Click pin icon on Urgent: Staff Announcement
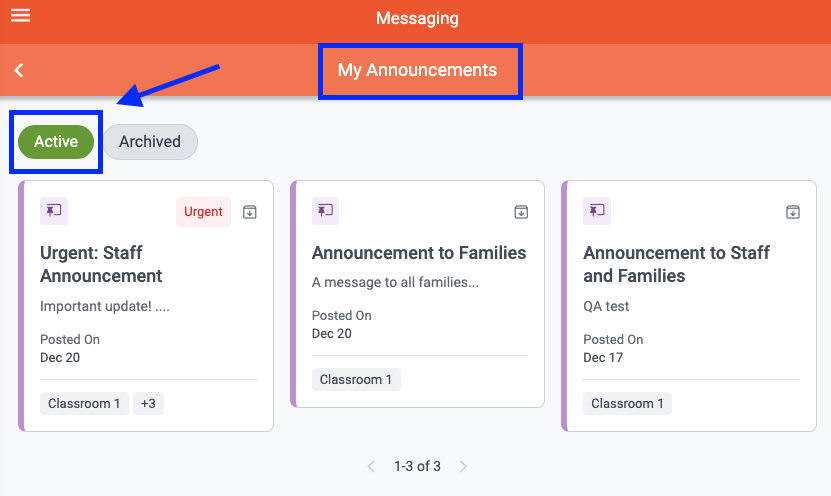This screenshot has height=496, width=831. [x=54, y=211]
